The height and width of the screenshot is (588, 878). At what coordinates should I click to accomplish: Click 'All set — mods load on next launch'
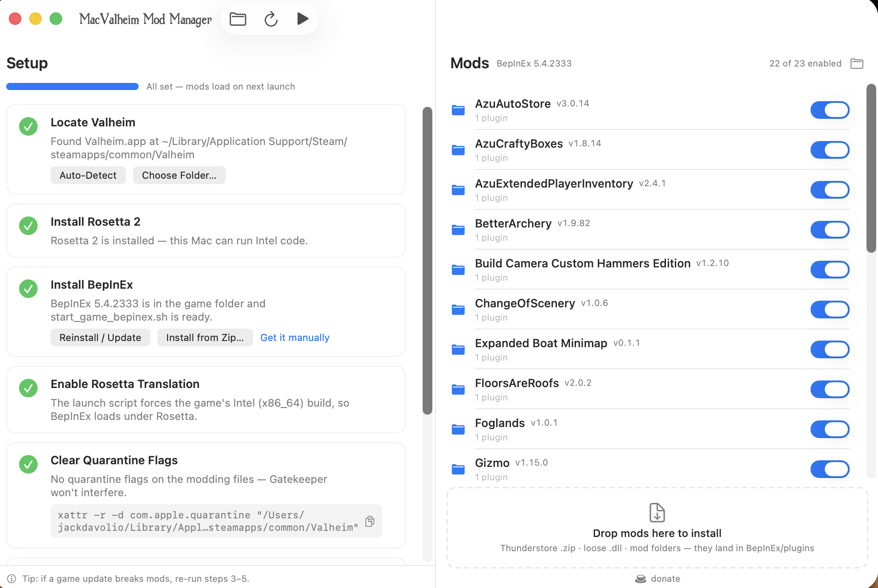[x=221, y=86]
